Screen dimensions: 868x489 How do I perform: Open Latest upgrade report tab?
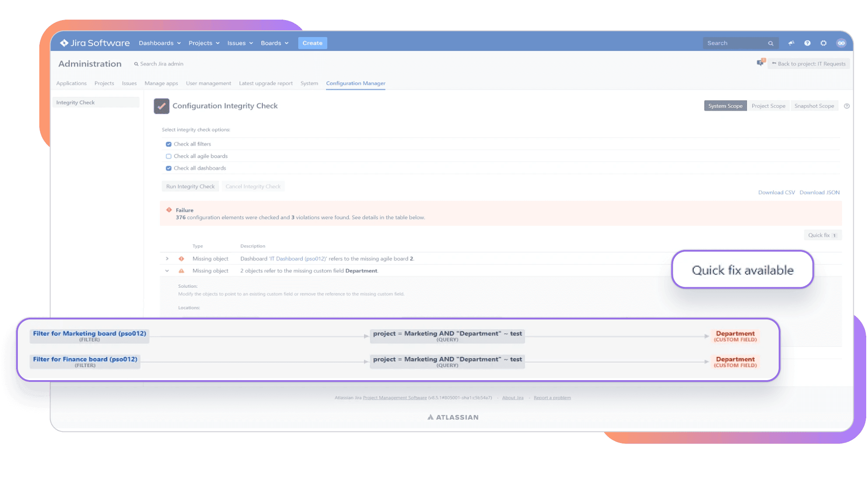[x=266, y=83]
